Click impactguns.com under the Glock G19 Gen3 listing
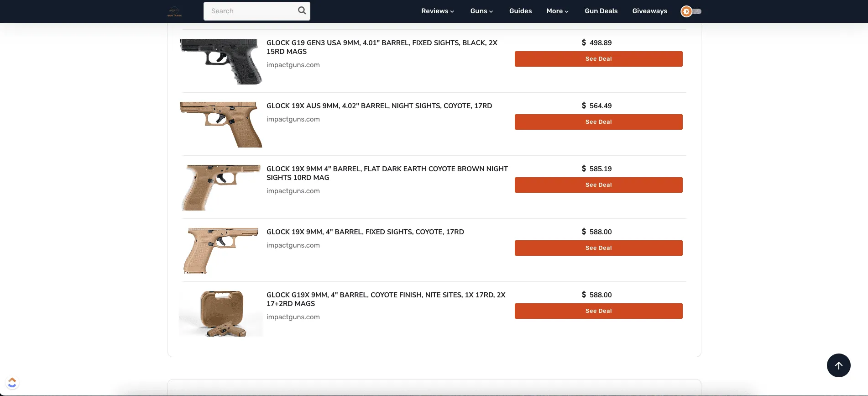 [293, 65]
